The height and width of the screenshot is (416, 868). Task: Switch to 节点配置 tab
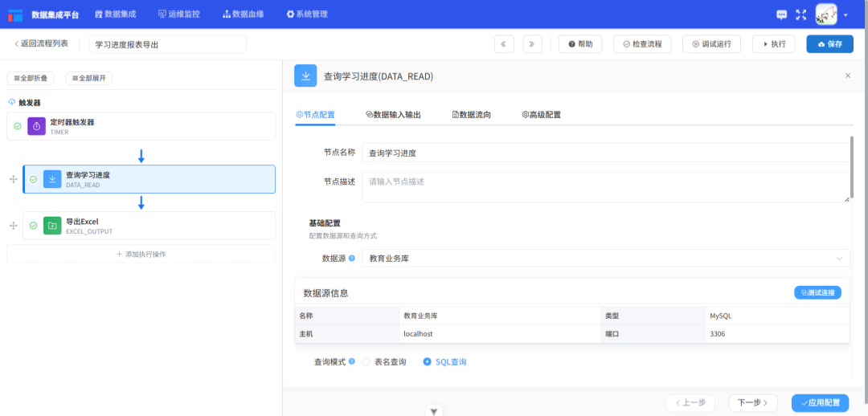click(x=316, y=115)
